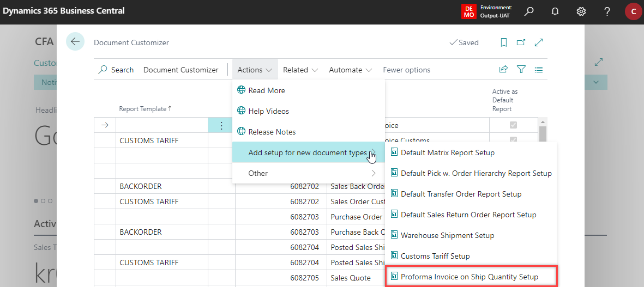Open page in new window icon
Screen dimensions: 644x287
click(x=521, y=42)
